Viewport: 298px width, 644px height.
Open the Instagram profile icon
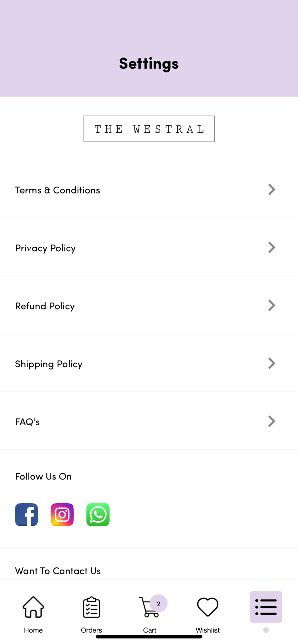pyautogui.click(x=62, y=515)
